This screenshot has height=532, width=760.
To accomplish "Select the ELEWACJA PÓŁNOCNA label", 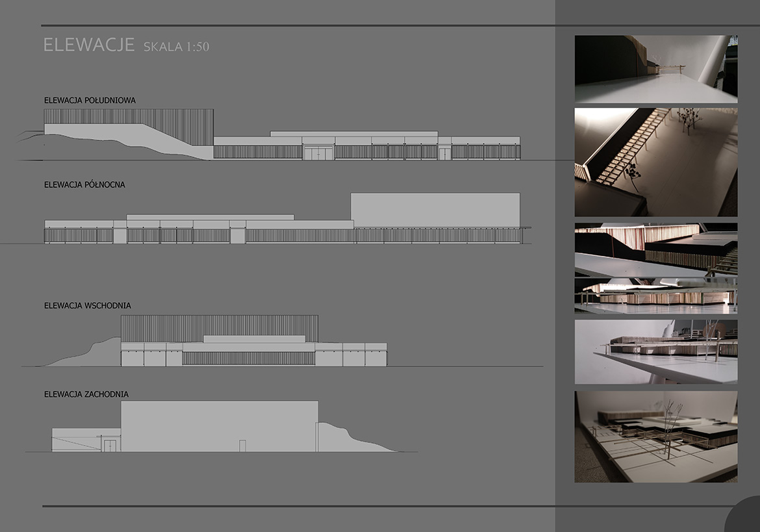I will click(x=84, y=184).
